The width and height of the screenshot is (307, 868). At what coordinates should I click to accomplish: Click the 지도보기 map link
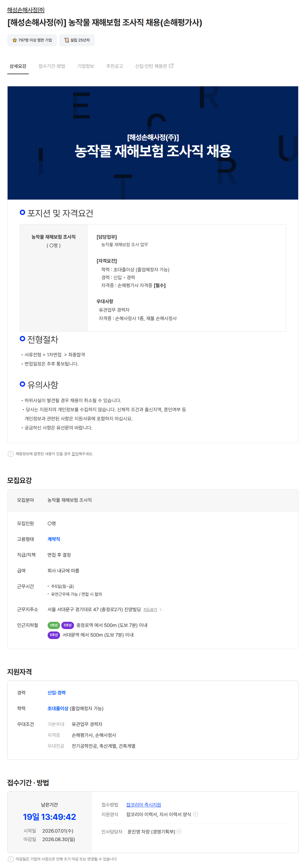(x=150, y=609)
